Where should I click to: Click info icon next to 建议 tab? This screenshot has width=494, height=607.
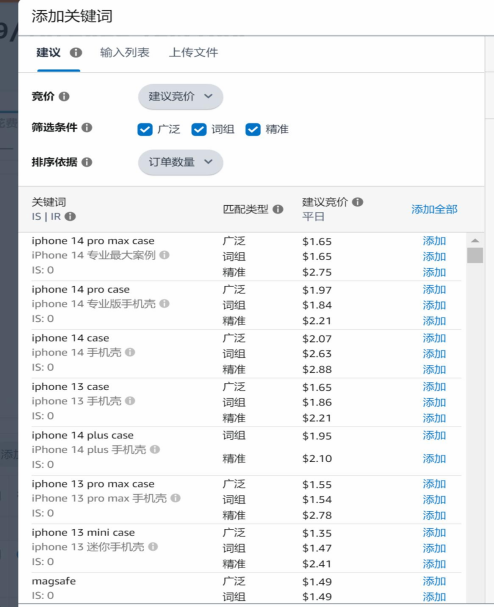(76, 52)
